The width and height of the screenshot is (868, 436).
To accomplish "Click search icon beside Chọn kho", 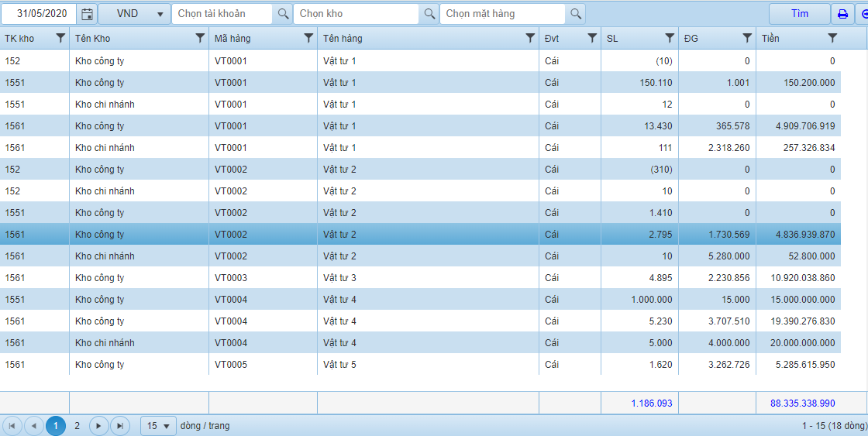I will click(429, 14).
